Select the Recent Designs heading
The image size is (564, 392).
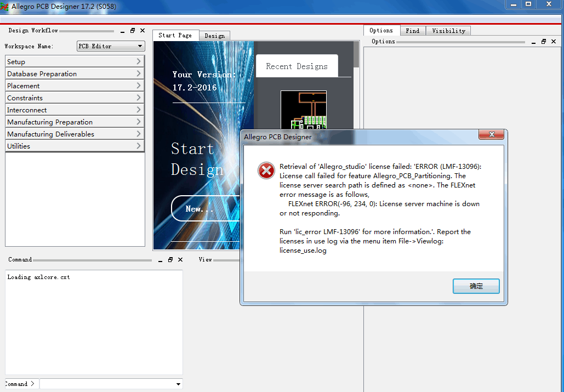pyautogui.click(x=297, y=66)
